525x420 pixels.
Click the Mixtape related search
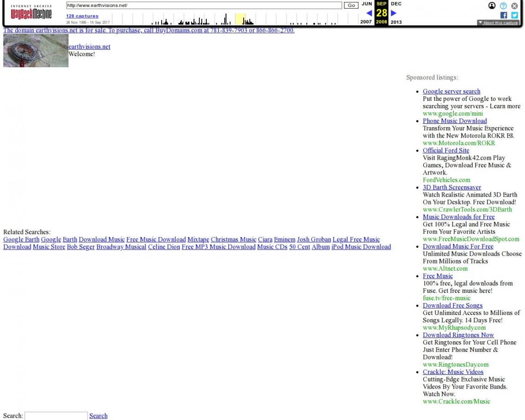[198, 239]
